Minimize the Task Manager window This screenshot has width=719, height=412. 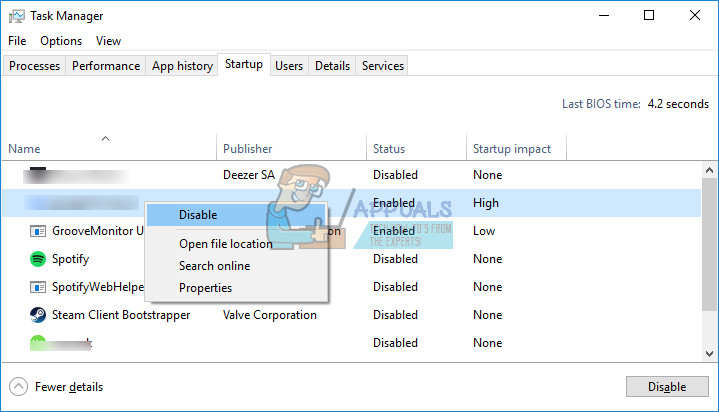604,15
